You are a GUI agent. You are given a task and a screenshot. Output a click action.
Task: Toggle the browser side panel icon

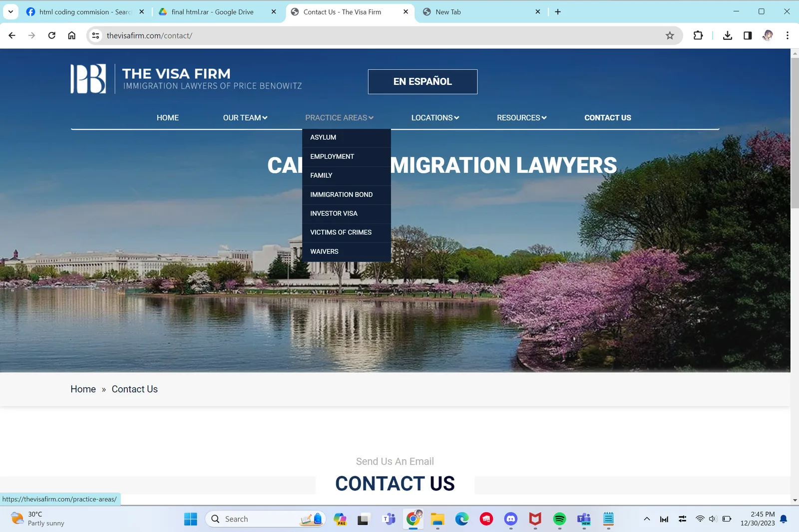click(x=748, y=35)
